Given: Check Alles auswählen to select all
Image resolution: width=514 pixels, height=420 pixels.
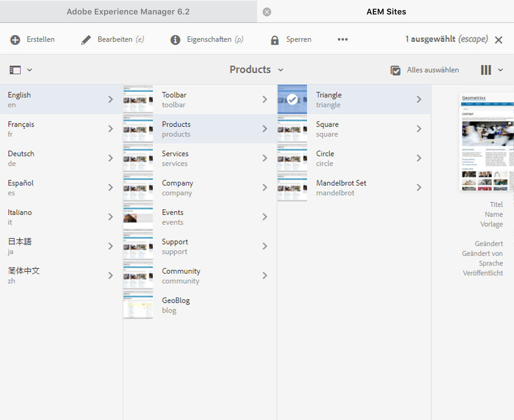Looking at the screenshot, I should coord(395,70).
